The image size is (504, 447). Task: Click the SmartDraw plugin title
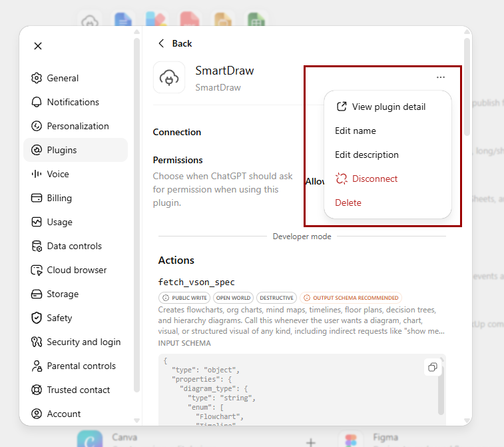224,71
